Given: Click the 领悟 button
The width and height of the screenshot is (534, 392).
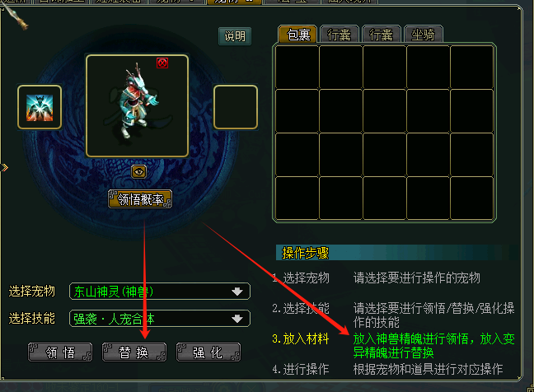Looking at the screenshot, I should (60, 352).
